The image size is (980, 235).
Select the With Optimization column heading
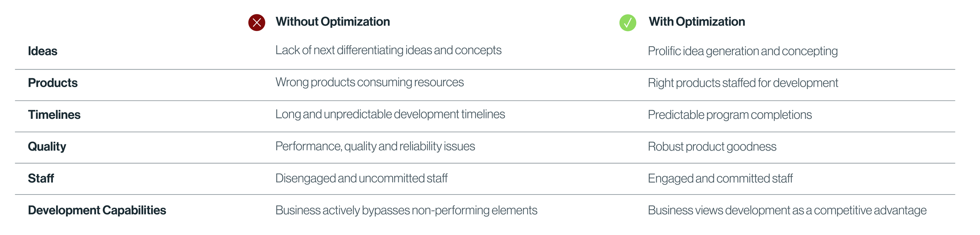coord(697,22)
